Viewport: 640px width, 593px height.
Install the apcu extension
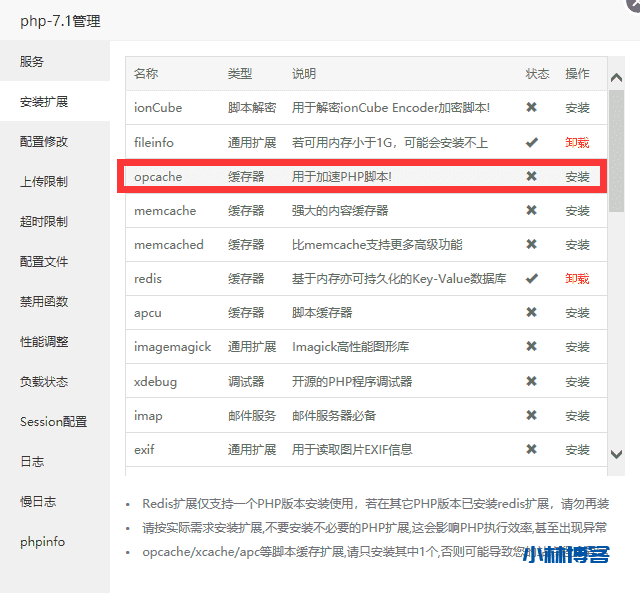tap(577, 313)
